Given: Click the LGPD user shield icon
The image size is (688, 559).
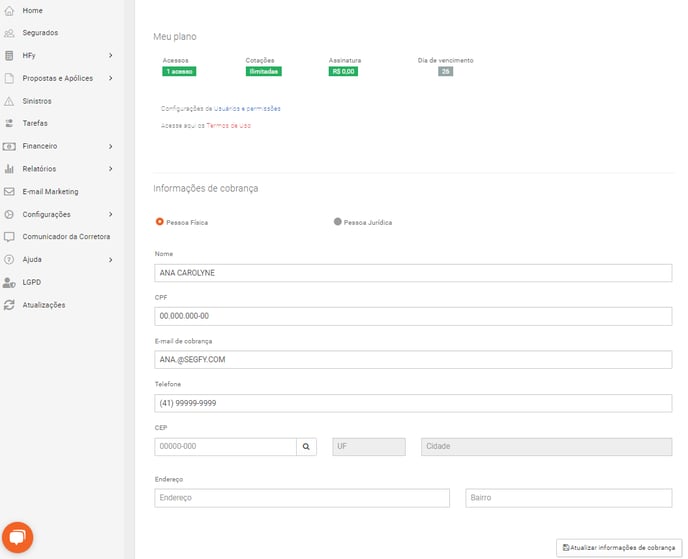Looking at the screenshot, I should [x=9, y=282].
